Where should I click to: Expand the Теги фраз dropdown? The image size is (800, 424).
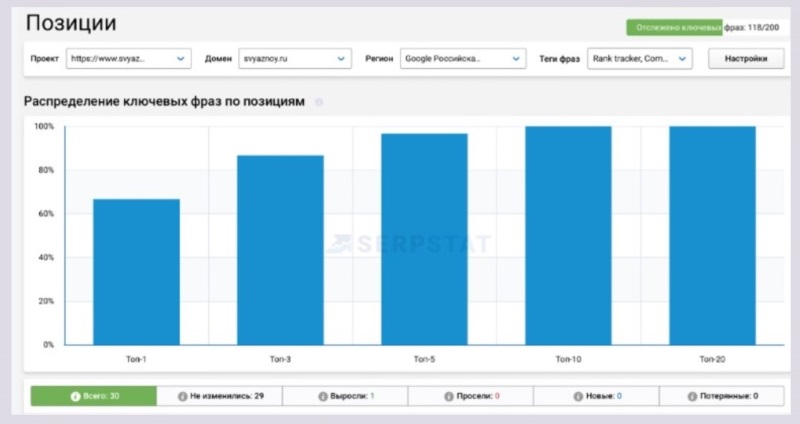click(640, 59)
